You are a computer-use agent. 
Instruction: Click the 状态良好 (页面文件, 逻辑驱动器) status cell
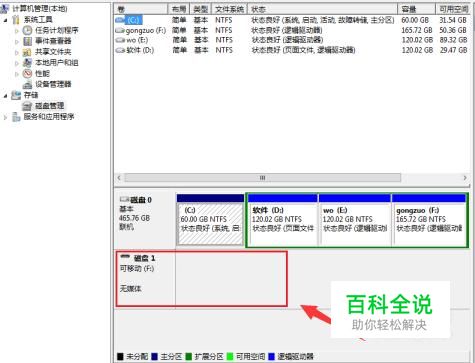tap(303, 50)
